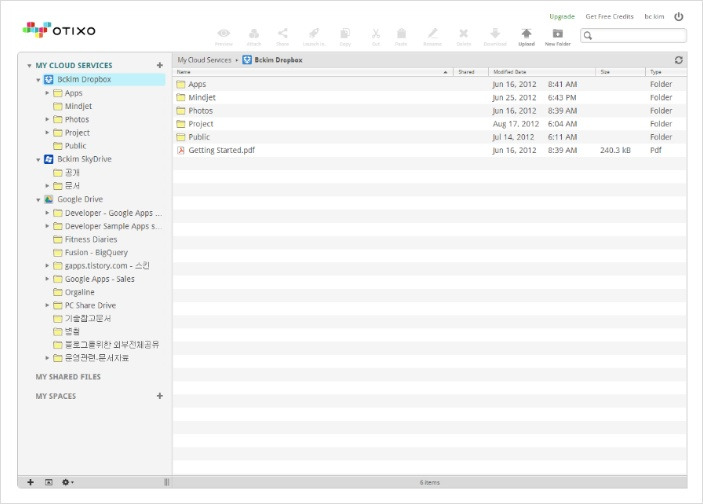This screenshot has width=703, height=504.
Task: Select the Public row in file list
Action: [430, 137]
